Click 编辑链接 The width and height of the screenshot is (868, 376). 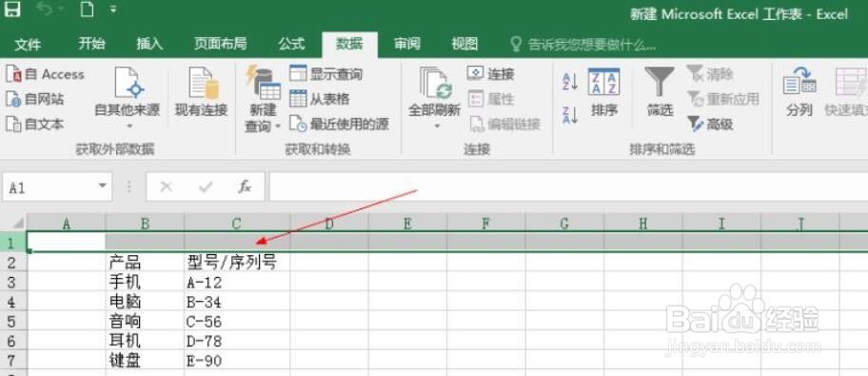pos(504,124)
